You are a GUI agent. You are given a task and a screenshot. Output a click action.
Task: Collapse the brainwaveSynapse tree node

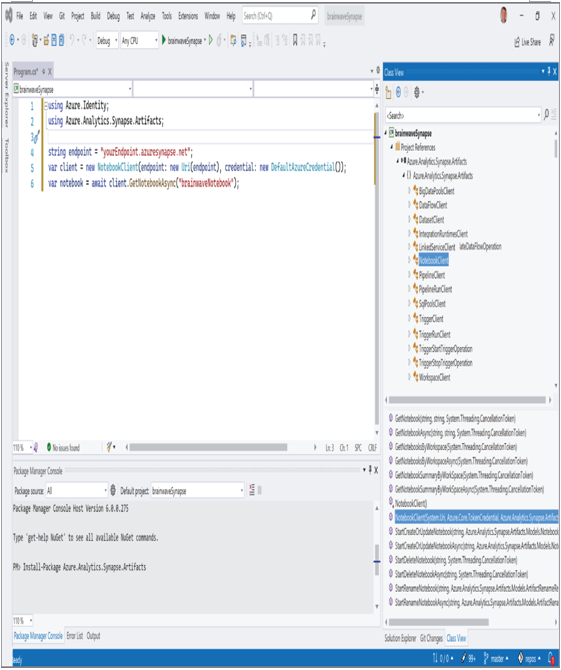386,133
